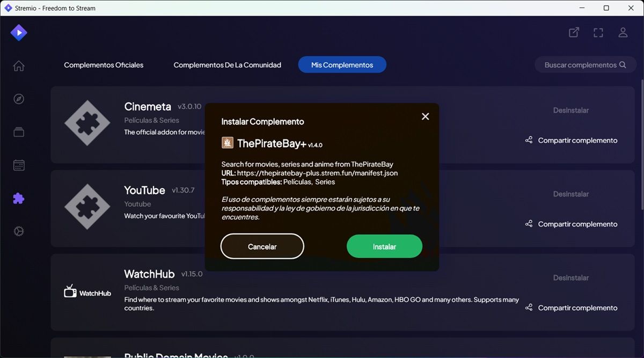Viewport: 644px width, 358px height.
Task: Minimize the Stremio window
Action: 582,8
